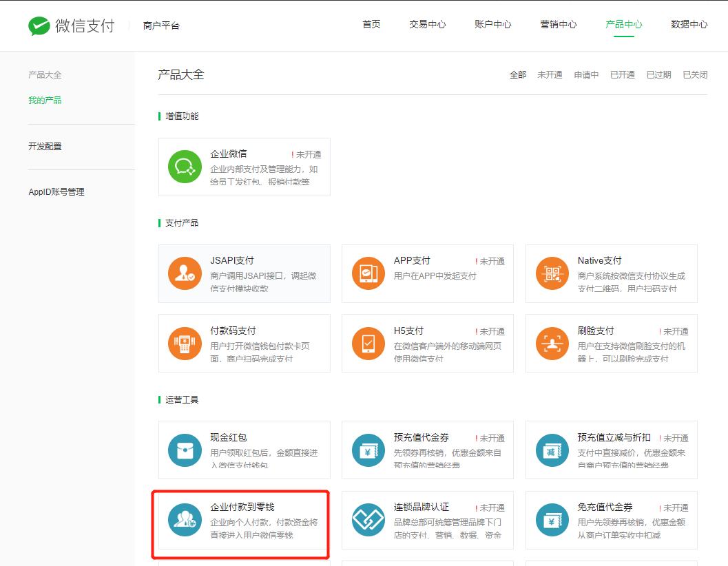Open 开发配置 in the left sidebar
Image resolution: width=728 pixels, height=566 pixels.
pos(45,146)
